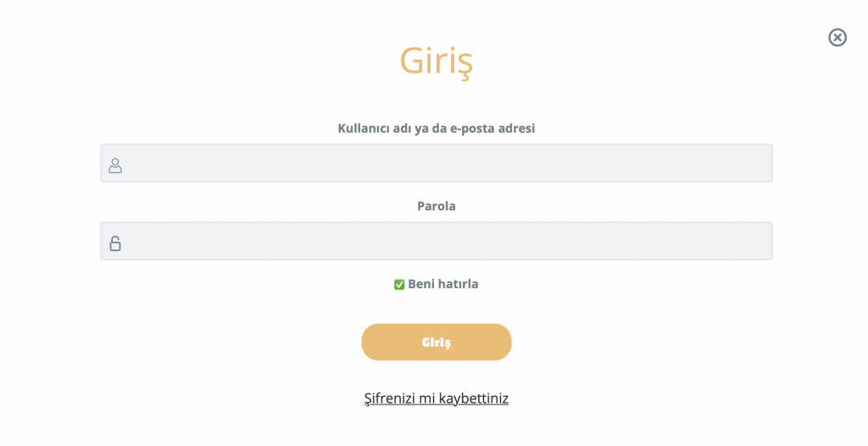Click the large Giriş heading
868x446 pixels.
pyautogui.click(x=437, y=61)
